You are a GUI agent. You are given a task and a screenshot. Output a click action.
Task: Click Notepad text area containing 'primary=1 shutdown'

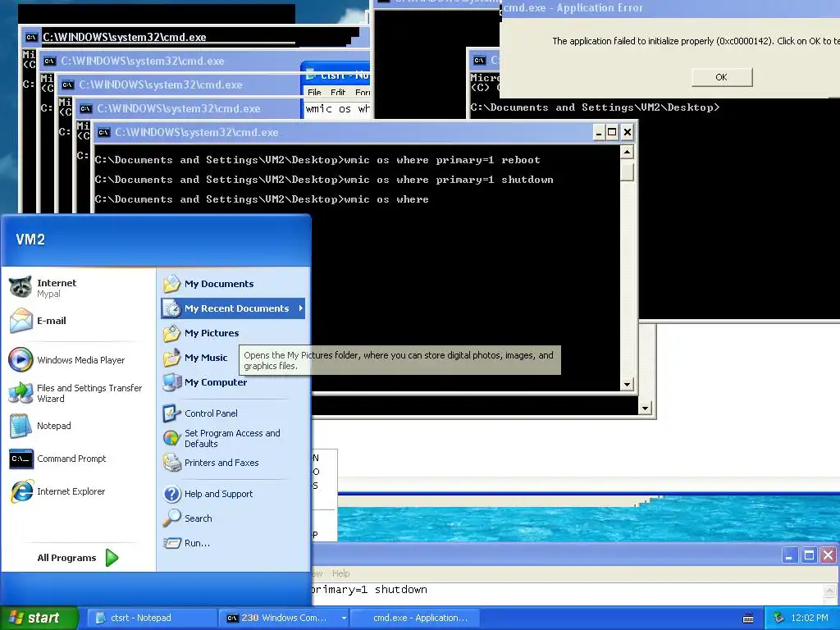[x=566, y=592]
